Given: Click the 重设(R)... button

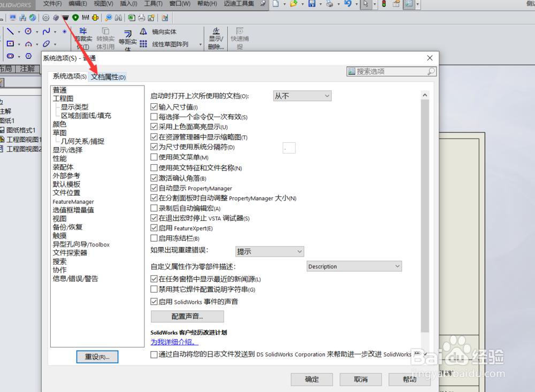Looking at the screenshot, I should 97,357.
